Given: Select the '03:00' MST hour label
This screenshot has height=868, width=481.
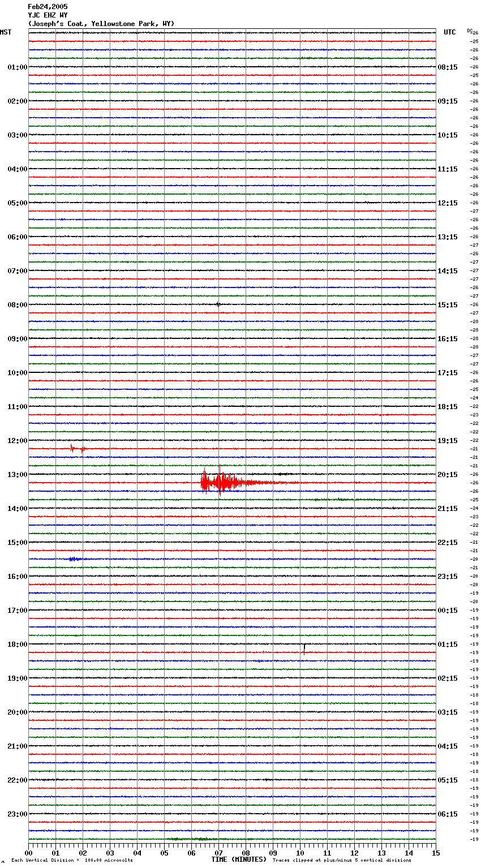Looking at the screenshot, I should coord(18,135).
